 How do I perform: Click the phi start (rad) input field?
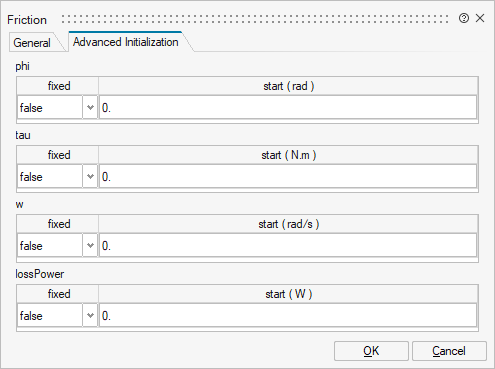click(288, 107)
